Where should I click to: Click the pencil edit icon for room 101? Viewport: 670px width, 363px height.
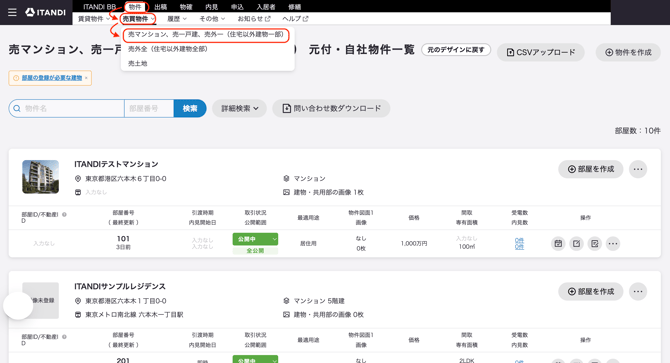(576, 243)
